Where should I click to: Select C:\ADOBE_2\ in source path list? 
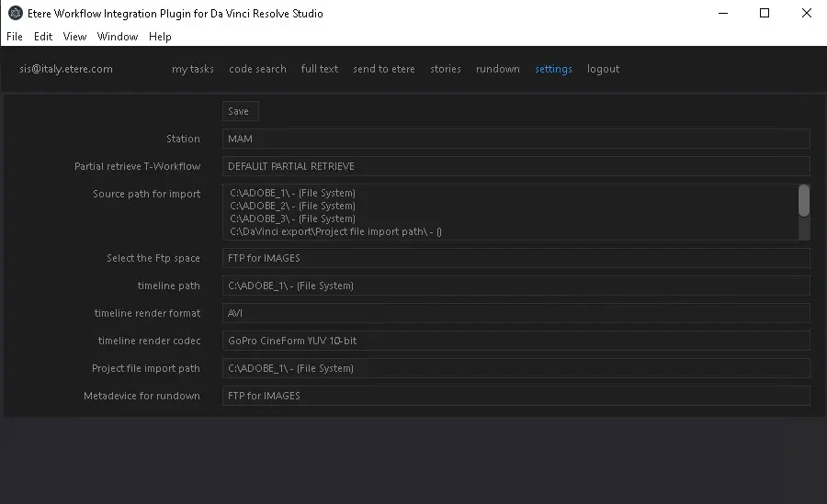(292, 206)
